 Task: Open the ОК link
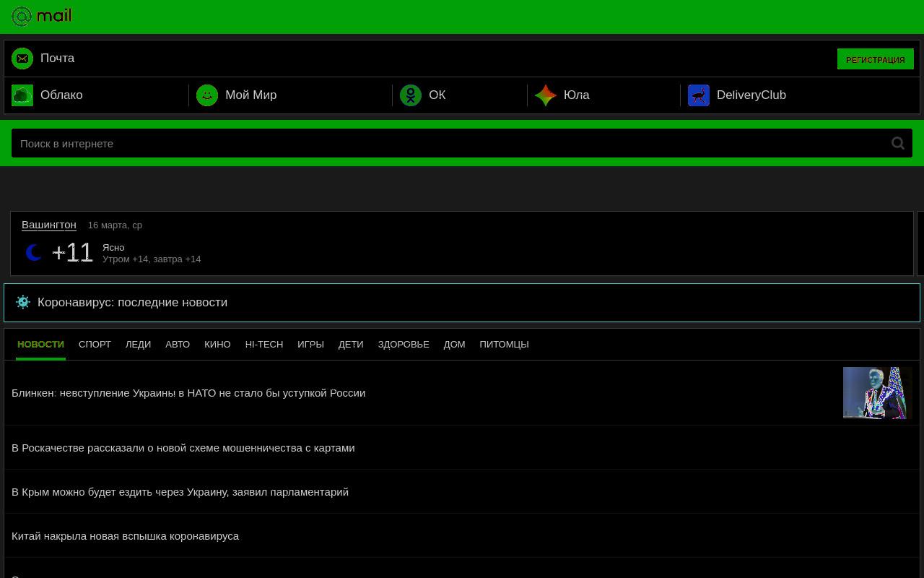[437, 95]
